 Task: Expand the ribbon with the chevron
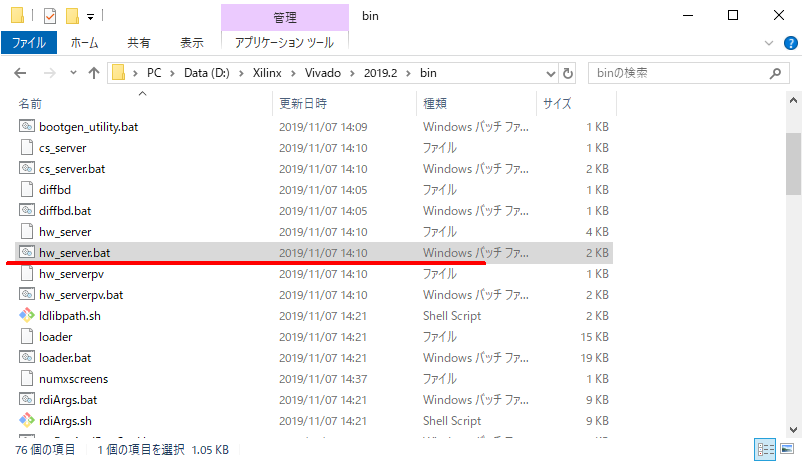769,43
